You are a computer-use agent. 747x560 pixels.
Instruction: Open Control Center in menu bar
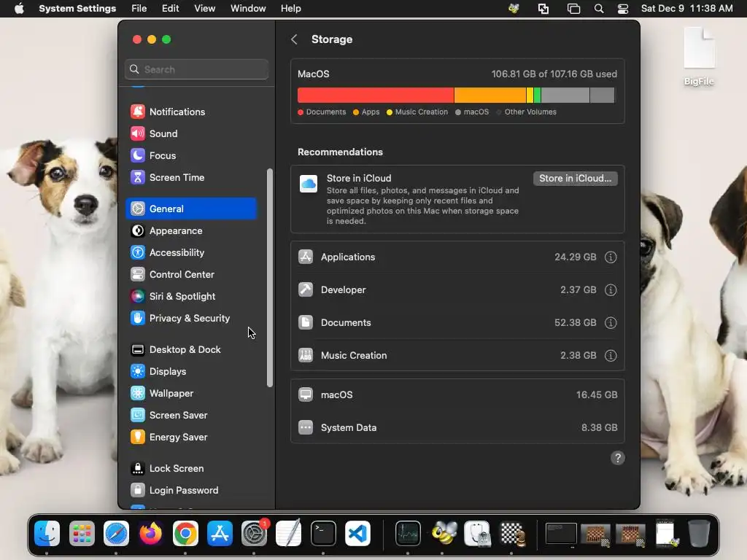[623, 9]
